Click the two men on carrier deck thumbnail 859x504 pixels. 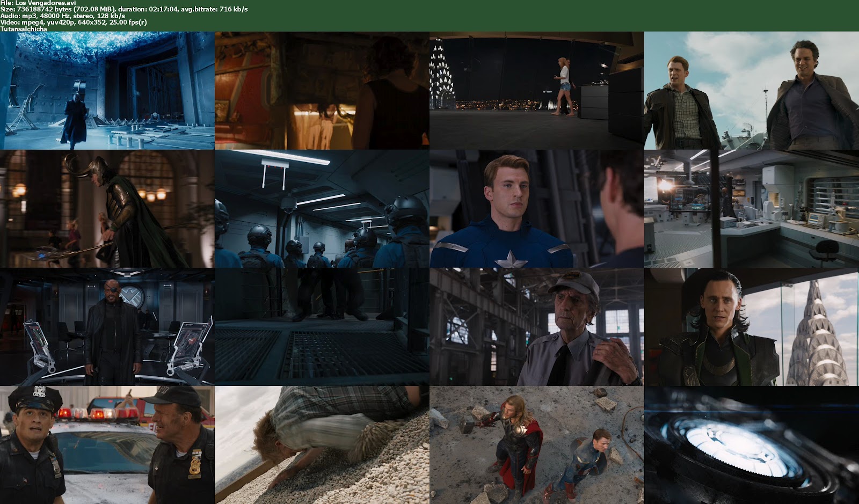point(752,90)
